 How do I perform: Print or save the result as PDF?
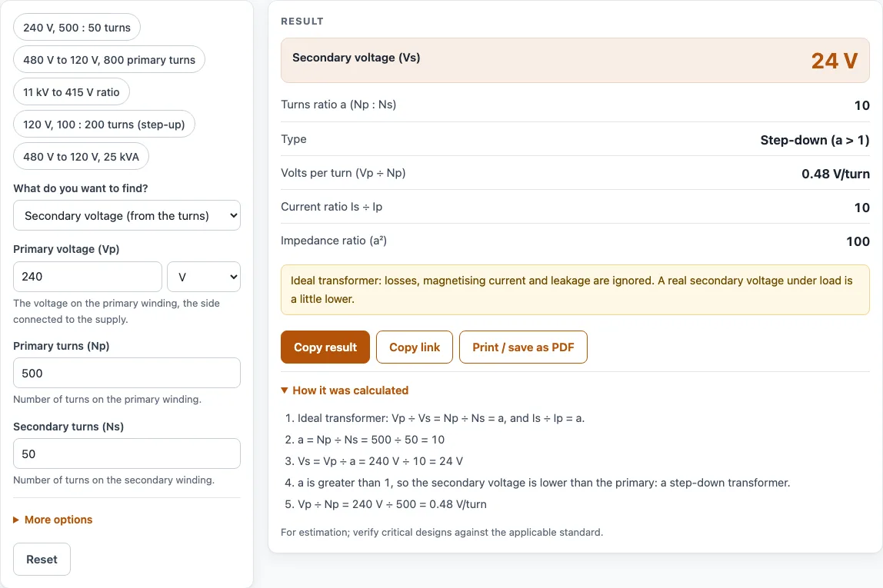(523, 347)
